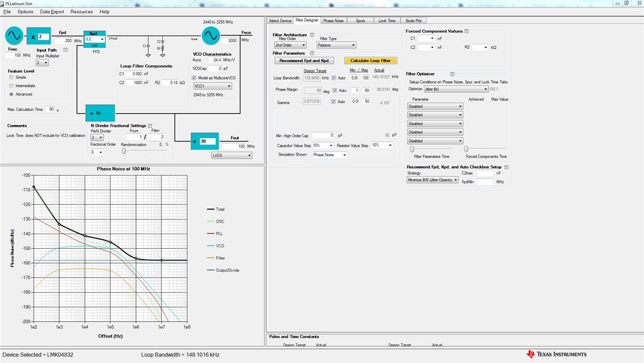This screenshot has width=644, height=363.
Task: Open the Optimize Jitter (fs) dropdown
Action: pyautogui.click(x=456, y=89)
